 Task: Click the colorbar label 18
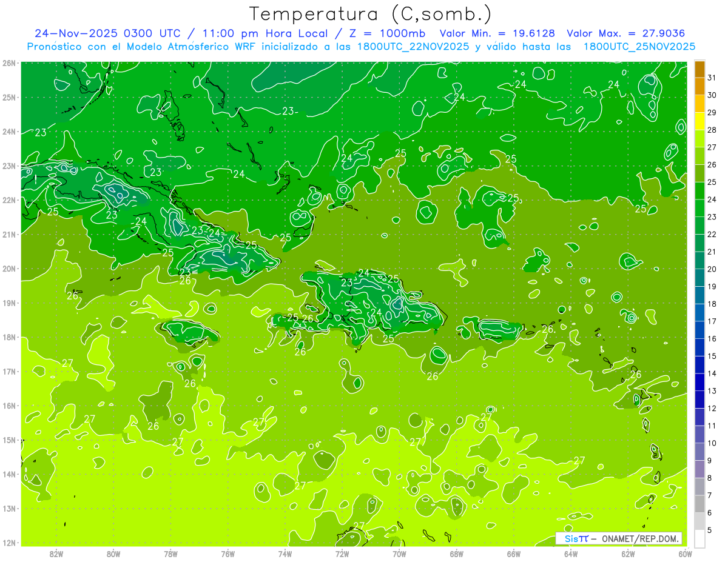pyautogui.click(x=712, y=304)
